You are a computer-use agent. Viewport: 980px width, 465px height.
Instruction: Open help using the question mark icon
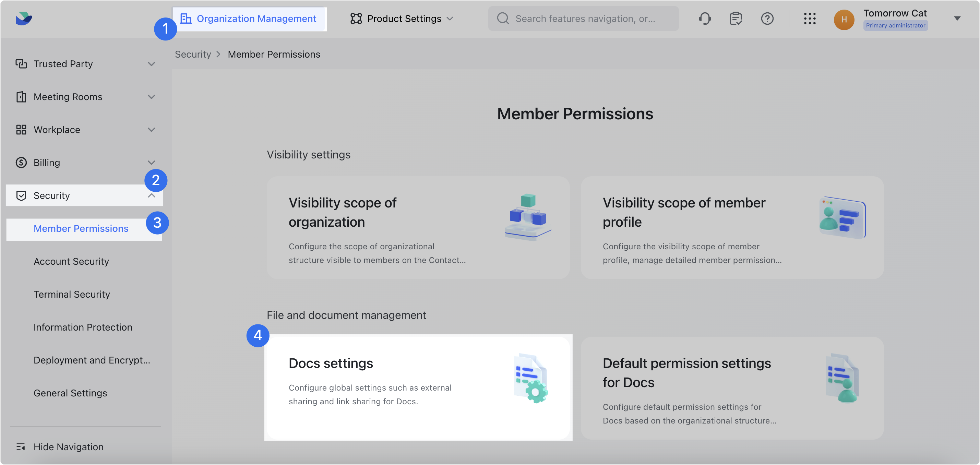pyautogui.click(x=767, y=18)
